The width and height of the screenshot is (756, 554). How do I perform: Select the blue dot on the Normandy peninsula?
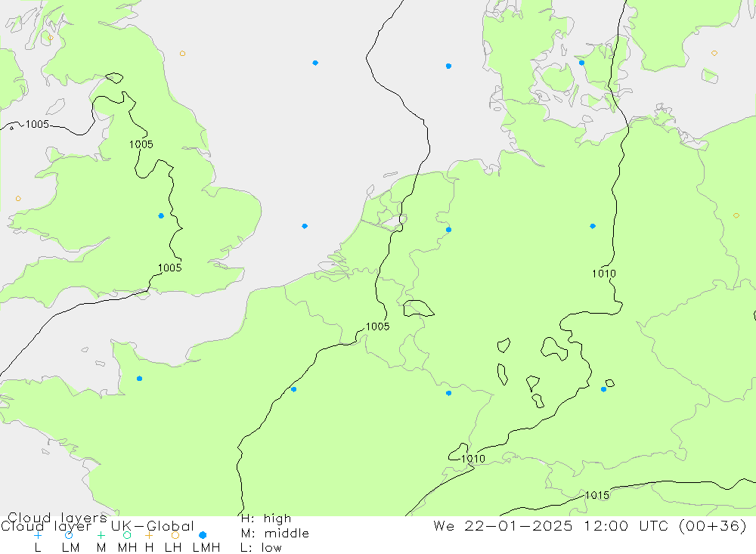[x=139, y=379]
